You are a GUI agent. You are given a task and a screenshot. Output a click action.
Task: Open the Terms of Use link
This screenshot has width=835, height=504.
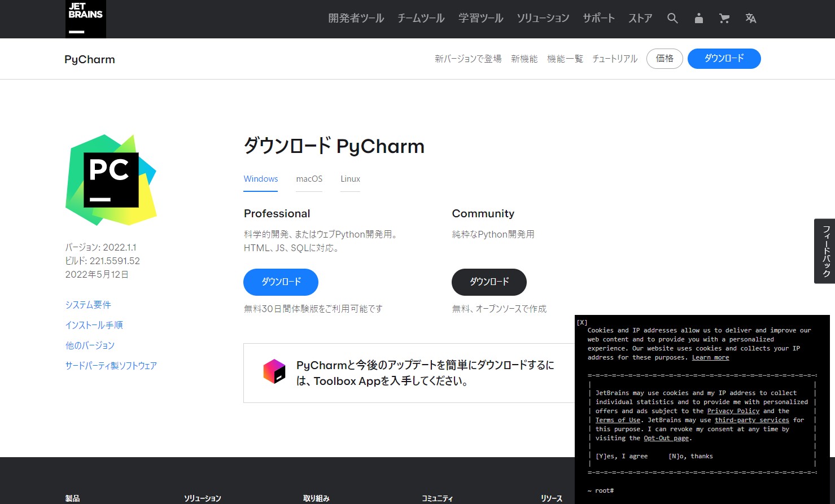click(x=618, y=420)
